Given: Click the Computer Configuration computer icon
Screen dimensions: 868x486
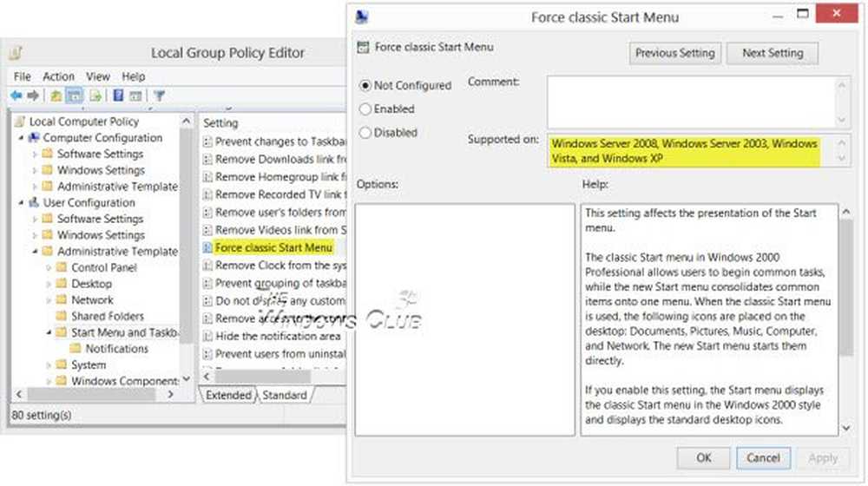Looking at the screenshot, I should point(35,138).
